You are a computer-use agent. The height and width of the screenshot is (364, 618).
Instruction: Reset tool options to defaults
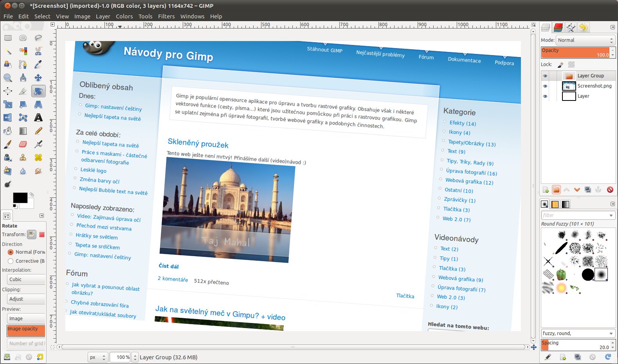(x=40, y=357)
